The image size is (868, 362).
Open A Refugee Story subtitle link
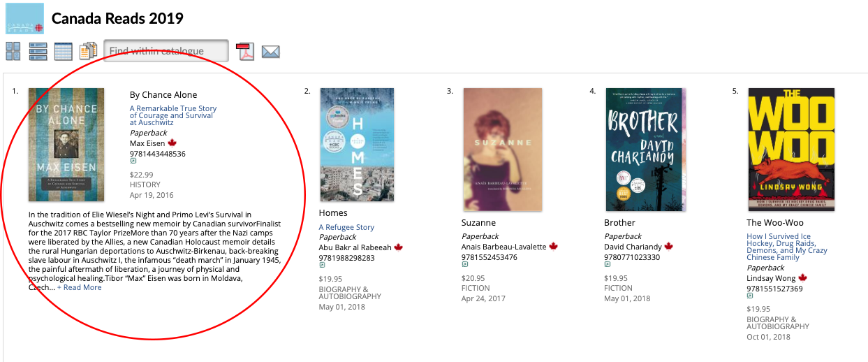[346, 227]
